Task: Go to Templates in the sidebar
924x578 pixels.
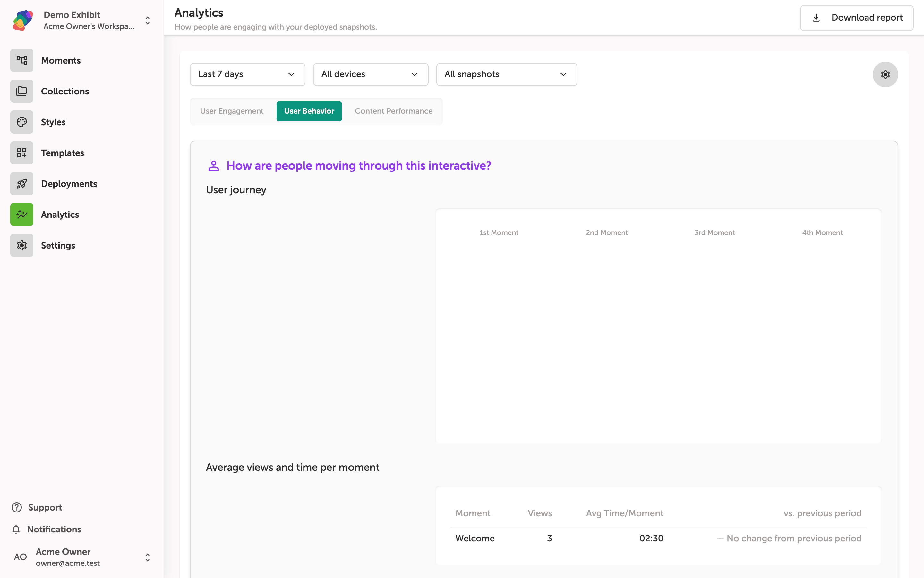Action: pyautogui.click(x=62, y=153)
